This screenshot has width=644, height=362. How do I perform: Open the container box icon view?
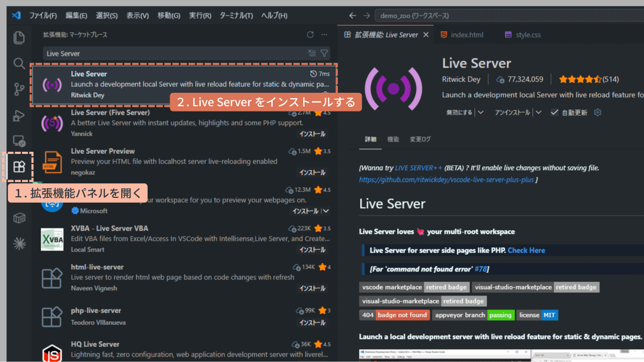click(19, 218)
